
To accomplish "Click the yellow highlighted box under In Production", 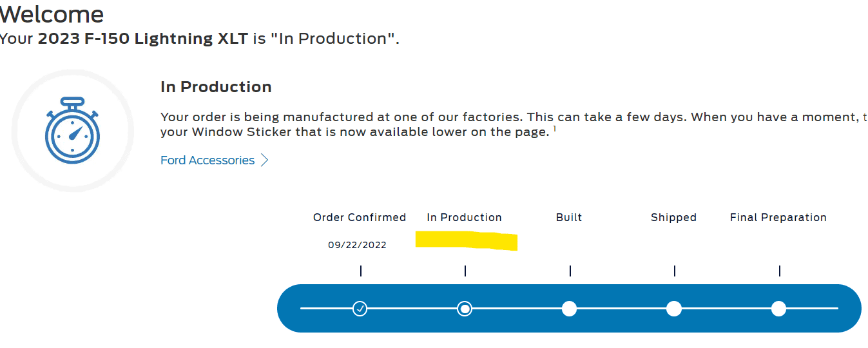I will coord(466,240).
